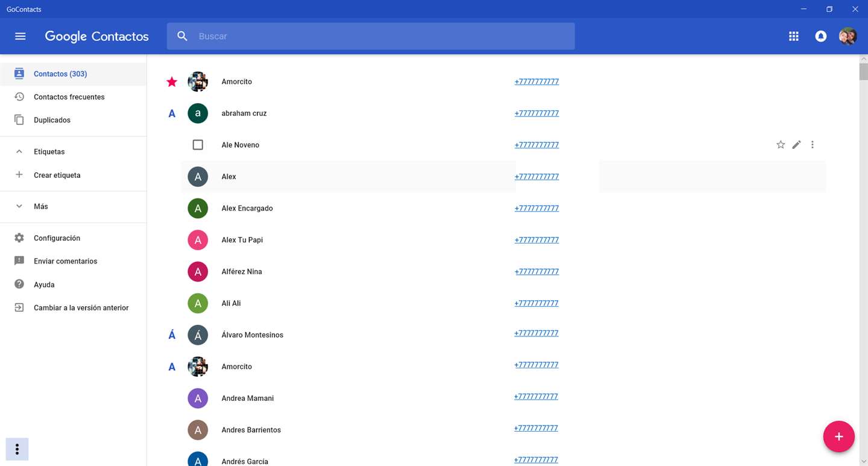
Task: Select Andres Barrientos contact name
Action: [251, 430]
